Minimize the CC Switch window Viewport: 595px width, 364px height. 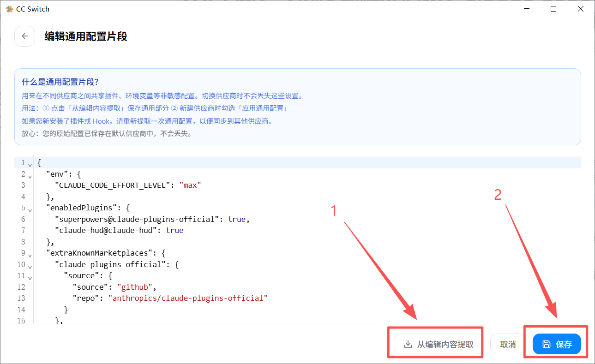click(527, 9)
